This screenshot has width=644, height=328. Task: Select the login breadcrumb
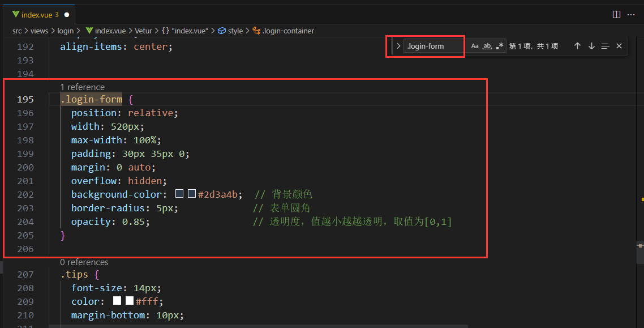pyautogui.click(x=65, y=31)
